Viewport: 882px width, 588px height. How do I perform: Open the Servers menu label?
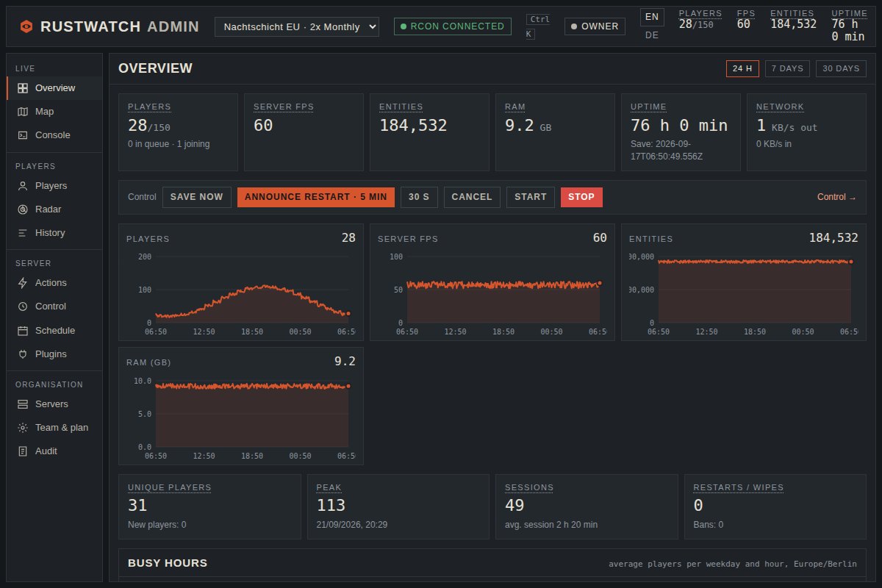point(51,404)
